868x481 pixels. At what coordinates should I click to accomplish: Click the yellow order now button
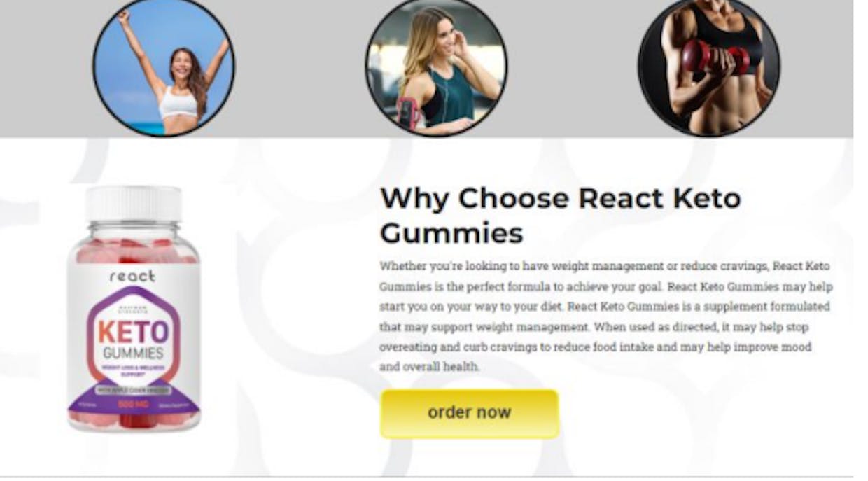(x=469, y=414)
